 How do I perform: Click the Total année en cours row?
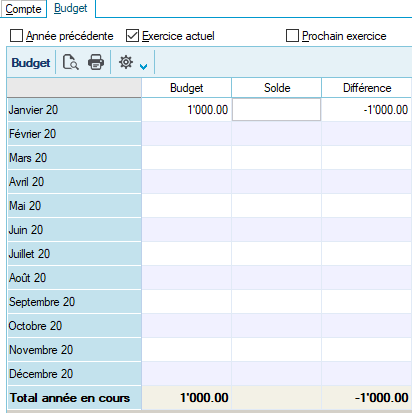(x=210, y=398)
